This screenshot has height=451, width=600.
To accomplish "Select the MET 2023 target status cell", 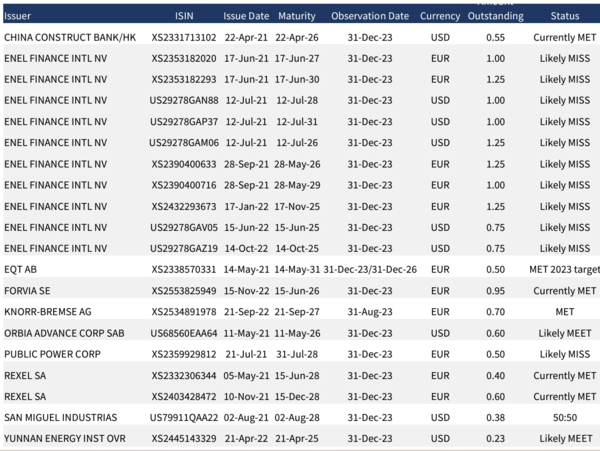I will (564, 270).
